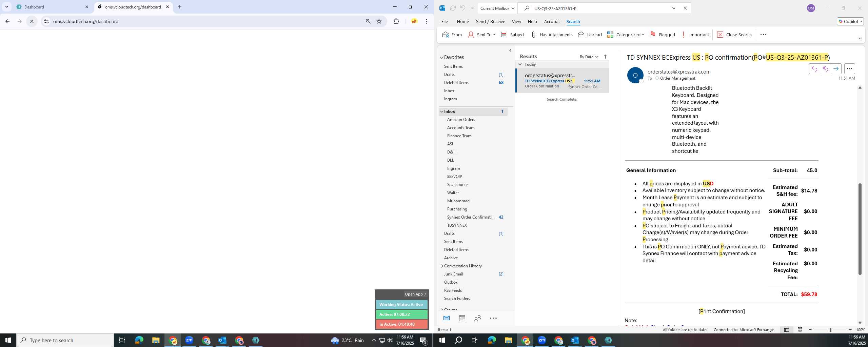Image resolution: width=868 pixels, height=347 pixels.
Task: Expand the Conversation History folder
Action: click(442, 266)
